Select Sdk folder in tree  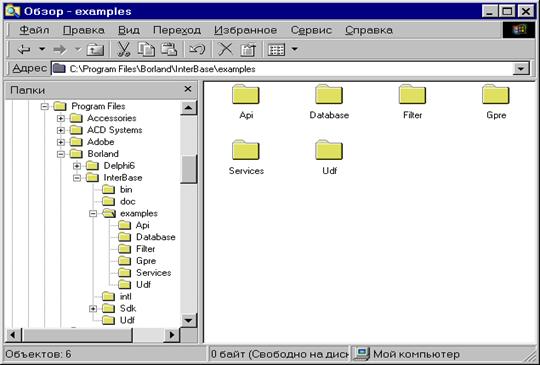pyautogui.click(x=128, y=309)
